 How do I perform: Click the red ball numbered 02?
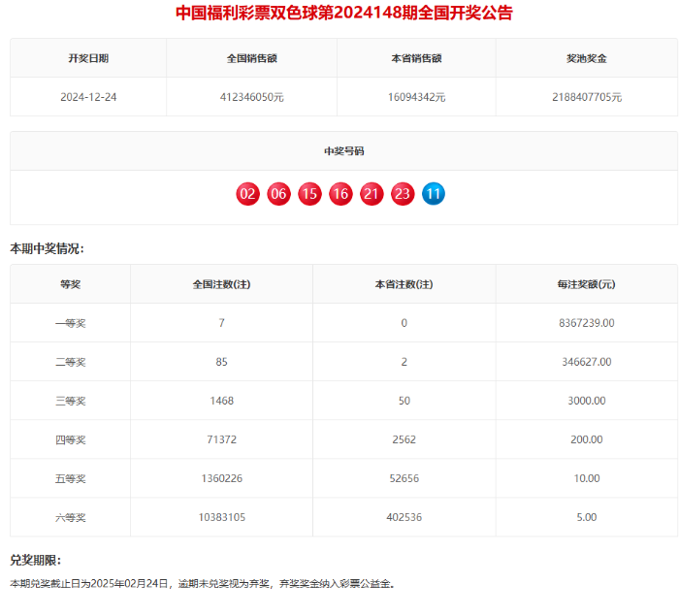[x=247, y=194]
